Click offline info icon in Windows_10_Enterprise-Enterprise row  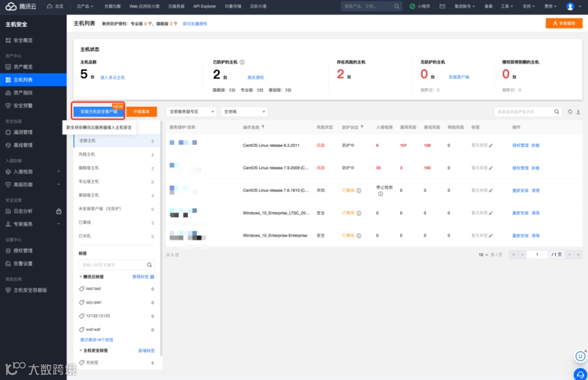click(359, 236)
